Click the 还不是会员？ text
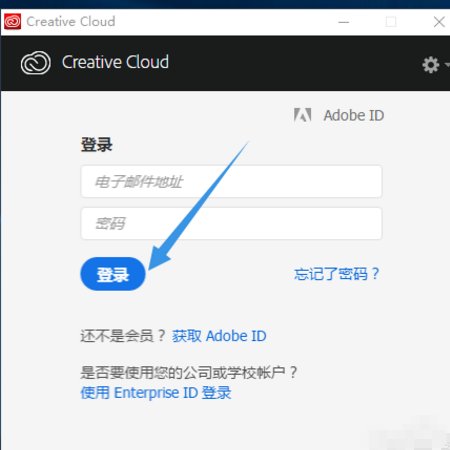Image resolution: width=450 pixels, height=450 pixels. [123, 336]
